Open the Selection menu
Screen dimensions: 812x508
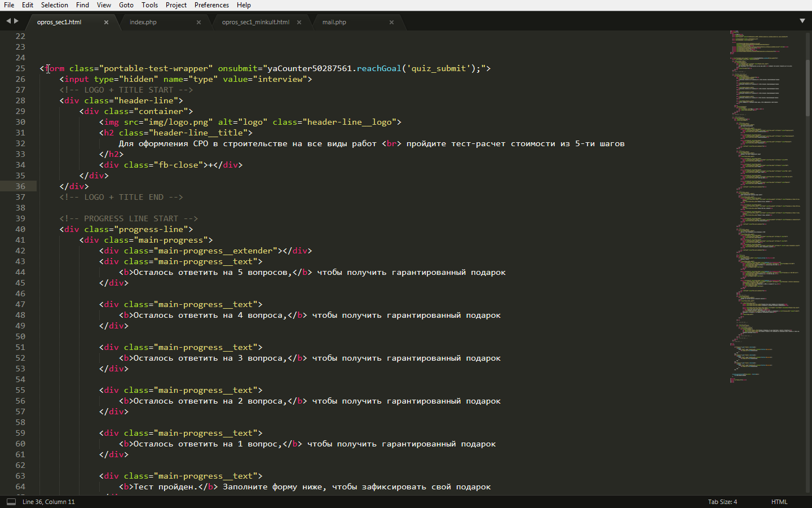55,5
